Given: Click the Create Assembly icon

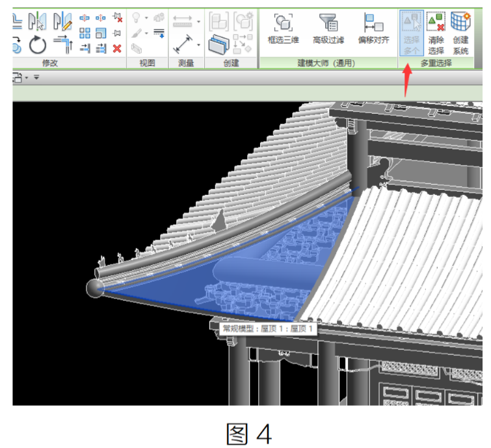Looking at the screenshot, I should 219,21.
